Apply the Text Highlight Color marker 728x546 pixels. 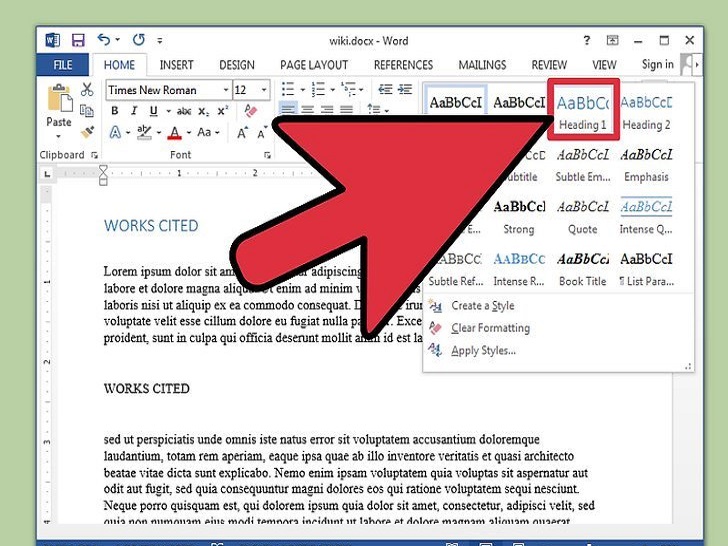click(x=144, y=133)
